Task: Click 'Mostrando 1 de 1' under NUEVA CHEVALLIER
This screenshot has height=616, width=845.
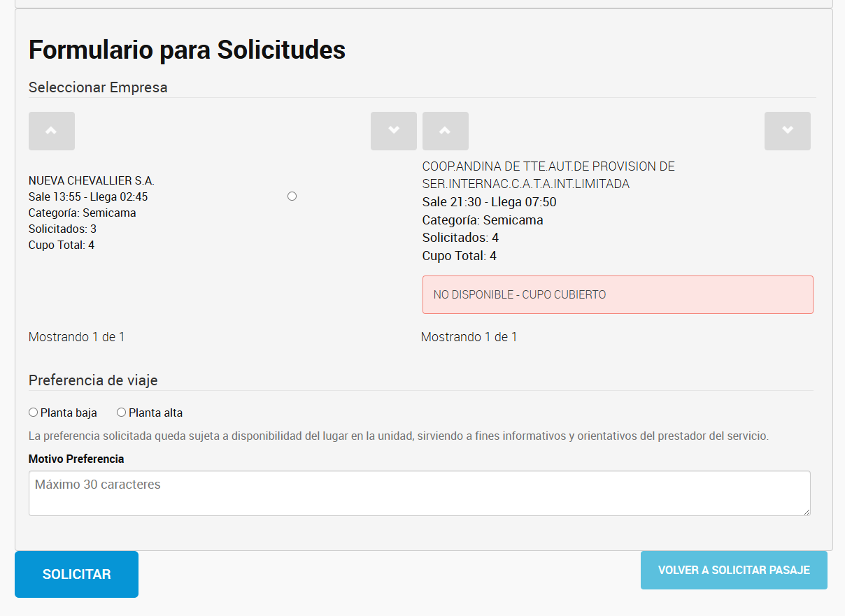Action: pos(76,336)
